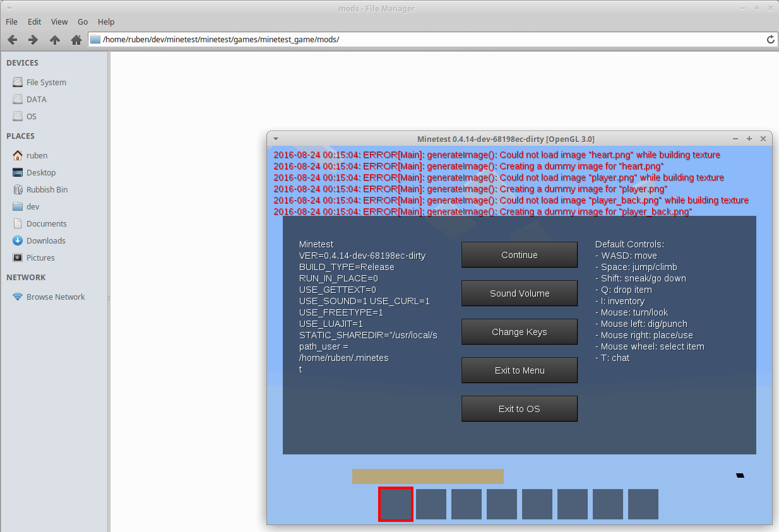Open the DATA device

36,100
